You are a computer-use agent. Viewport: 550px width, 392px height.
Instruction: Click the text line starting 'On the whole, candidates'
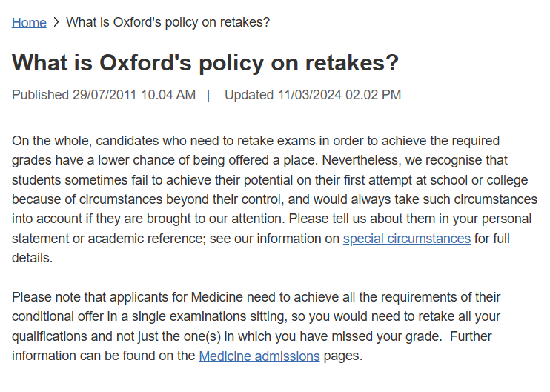tap(256, 141)
